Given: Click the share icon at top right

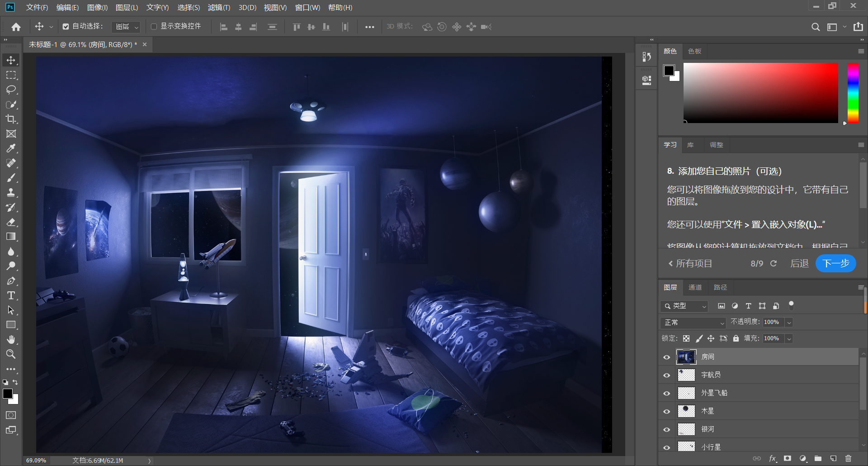Looking at the screenshot, I should coord(858,27).
